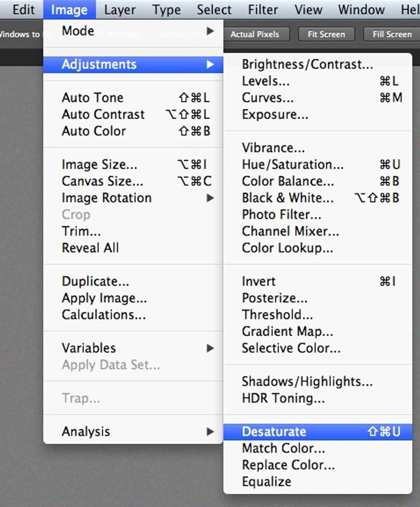Viewport: 420px width, 507px height.
Task: Expand the Mode submenu
Action: pos(76,30)
